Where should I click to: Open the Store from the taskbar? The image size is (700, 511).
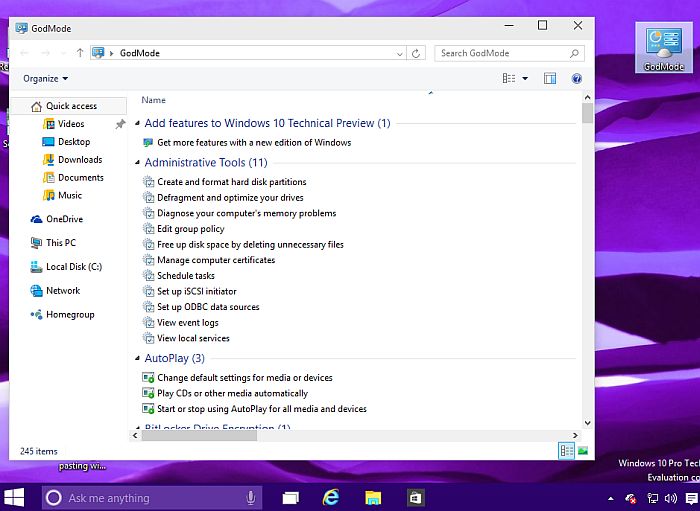(415, 498)
